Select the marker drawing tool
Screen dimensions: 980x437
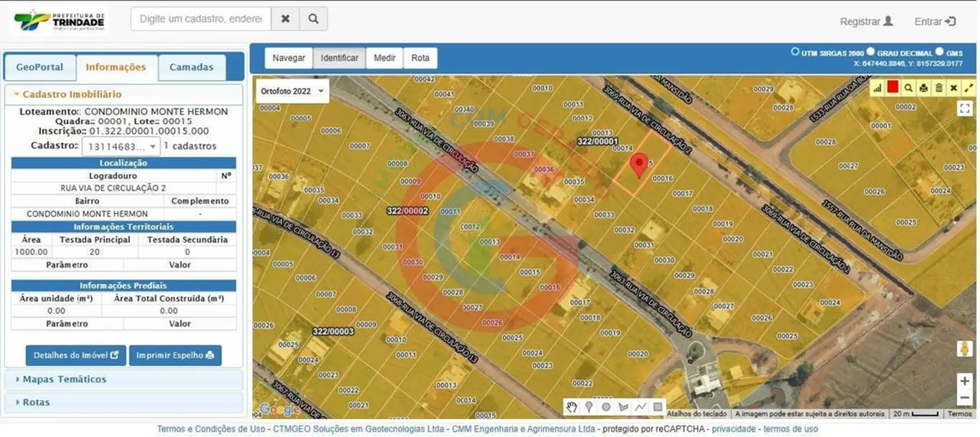click(x=589, y=407)
